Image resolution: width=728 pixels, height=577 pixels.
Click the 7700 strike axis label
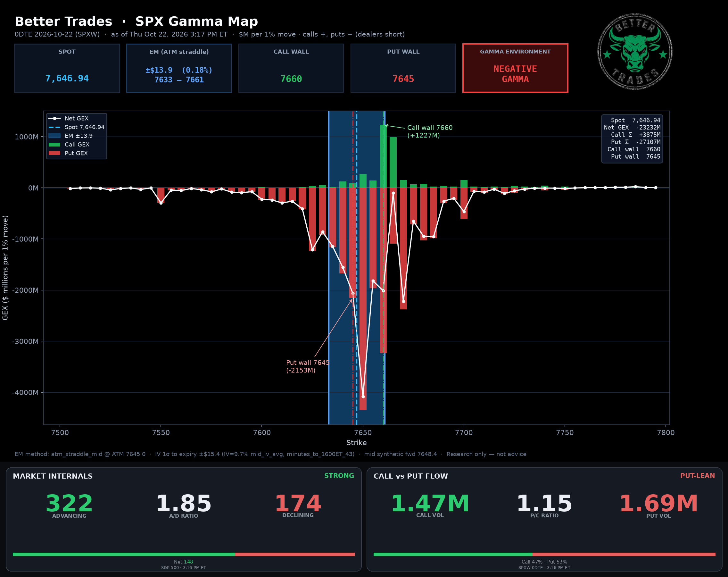[464, 433]
